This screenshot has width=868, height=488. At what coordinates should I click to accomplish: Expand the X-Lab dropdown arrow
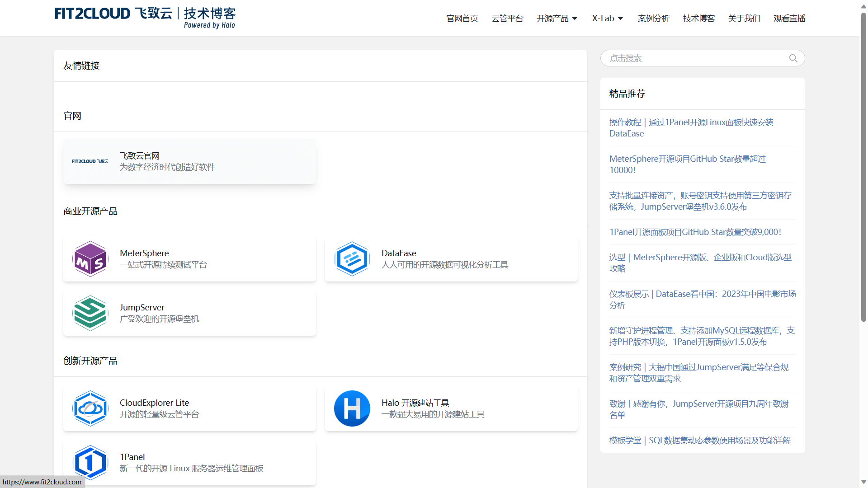620,19
